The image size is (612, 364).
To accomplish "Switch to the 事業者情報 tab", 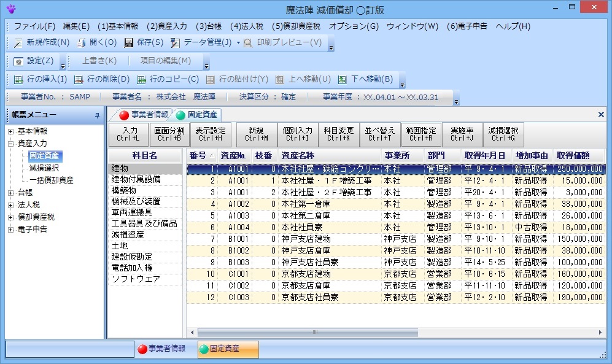I will (144, 115).
